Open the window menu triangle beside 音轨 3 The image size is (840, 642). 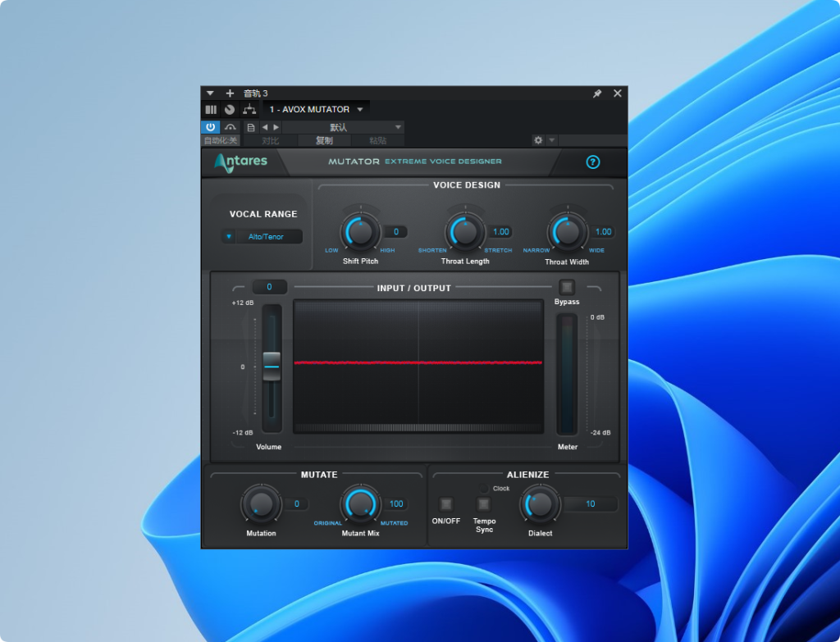210,93
